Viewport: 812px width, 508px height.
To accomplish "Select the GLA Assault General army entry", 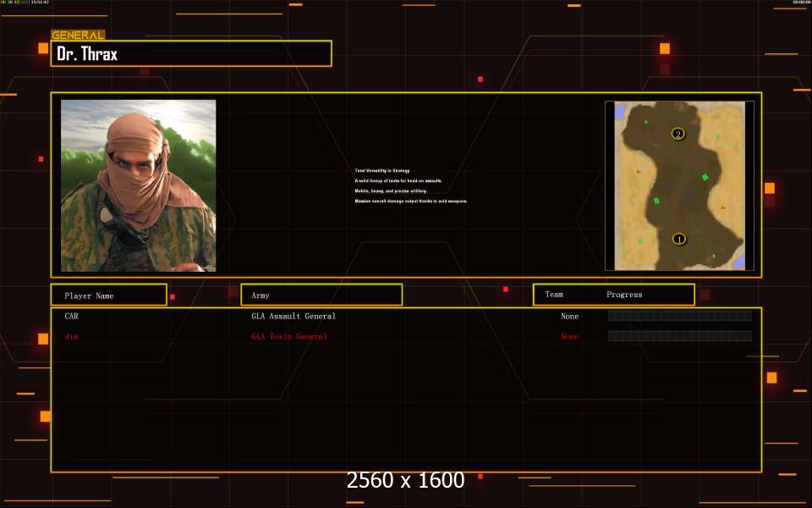I will coord(294,316).
